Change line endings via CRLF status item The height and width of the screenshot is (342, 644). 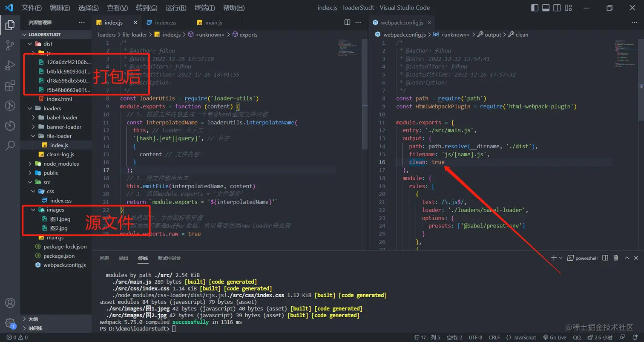click(494, 337)
